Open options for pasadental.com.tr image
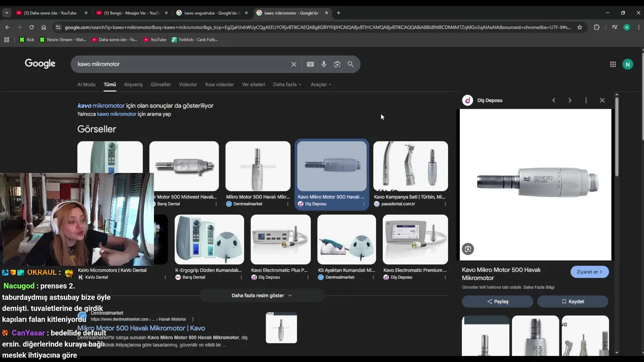644x362 pixels. 445,204
